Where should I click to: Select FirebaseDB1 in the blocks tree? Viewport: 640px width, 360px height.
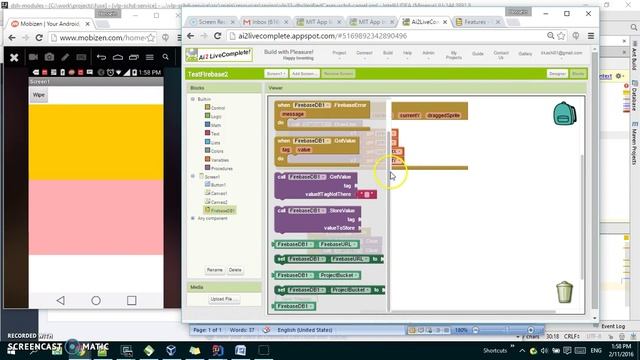coord(220,210)
